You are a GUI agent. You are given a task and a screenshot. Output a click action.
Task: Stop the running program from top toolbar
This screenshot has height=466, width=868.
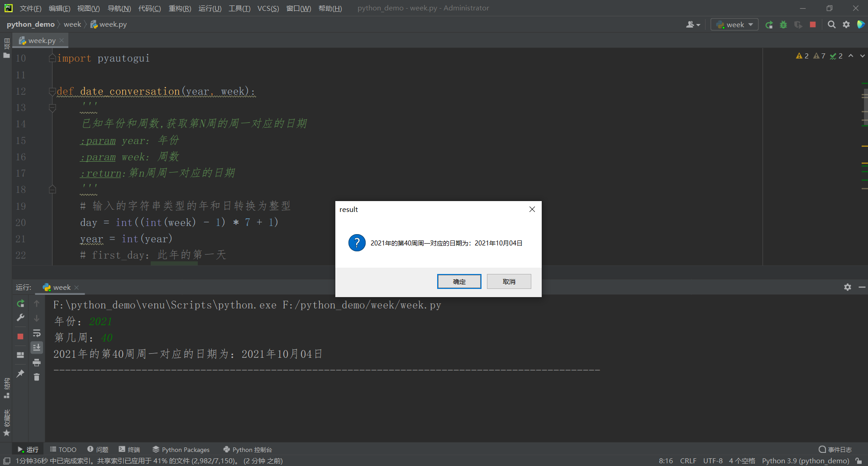point(813,25)
